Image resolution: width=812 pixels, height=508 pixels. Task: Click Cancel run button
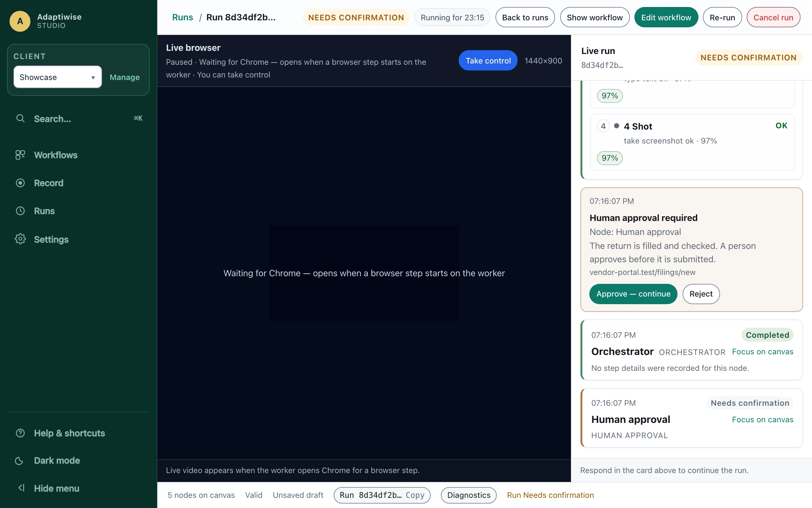(x=773, y=17)
